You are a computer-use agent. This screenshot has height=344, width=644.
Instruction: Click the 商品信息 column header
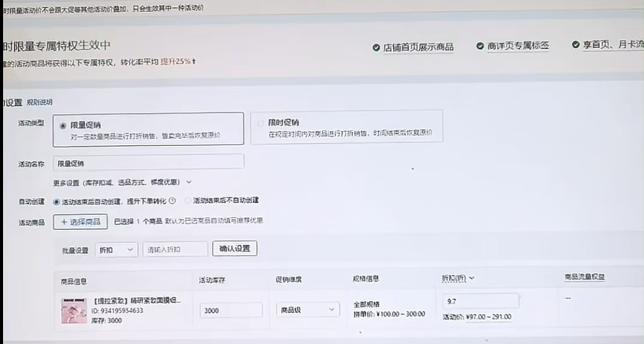(73, 281)
